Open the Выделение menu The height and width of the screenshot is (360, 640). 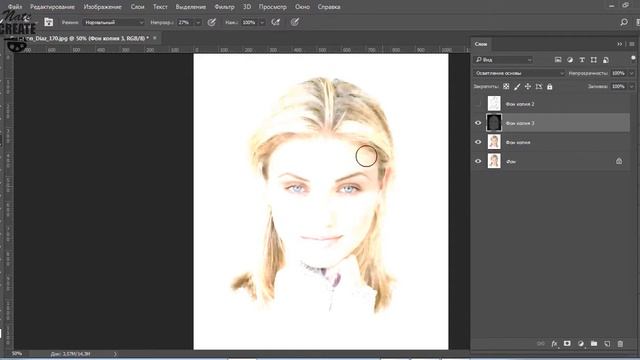point(191,7)
